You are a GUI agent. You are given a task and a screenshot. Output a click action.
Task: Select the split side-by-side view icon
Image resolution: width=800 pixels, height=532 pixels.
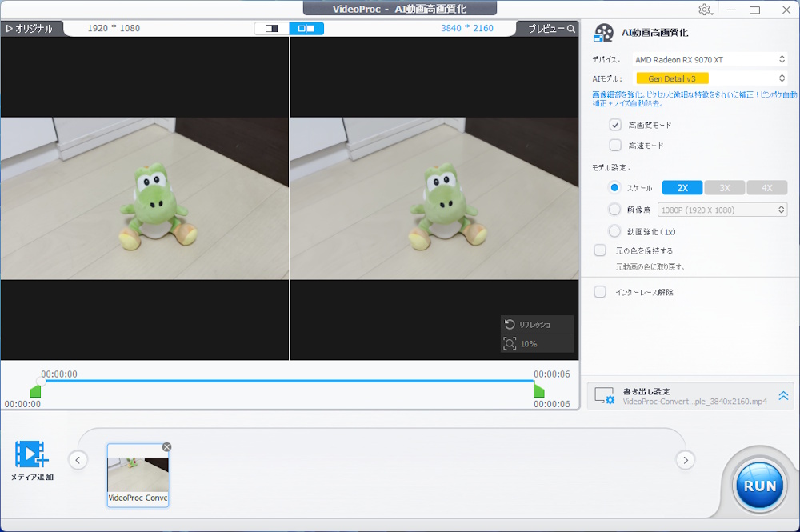point(306,29)
